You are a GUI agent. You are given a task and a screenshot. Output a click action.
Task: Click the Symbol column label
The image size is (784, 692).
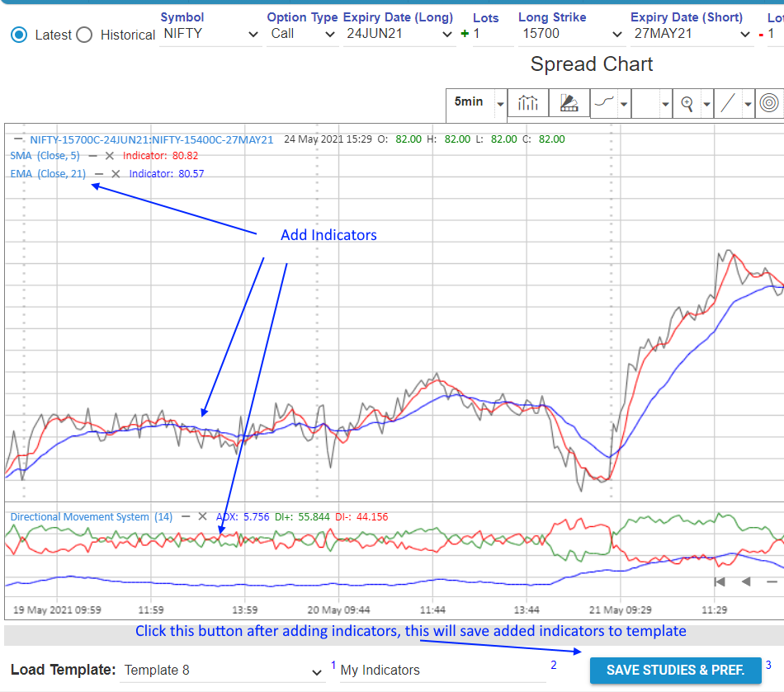pos(182,17)
